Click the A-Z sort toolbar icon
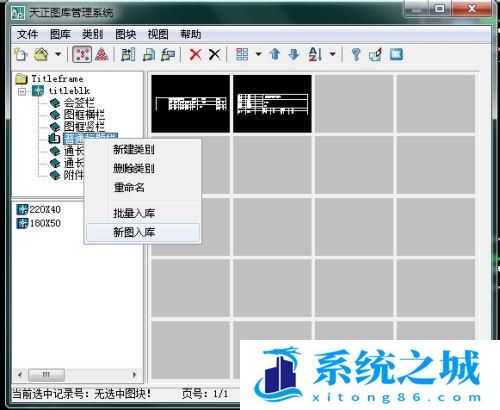 315,54
